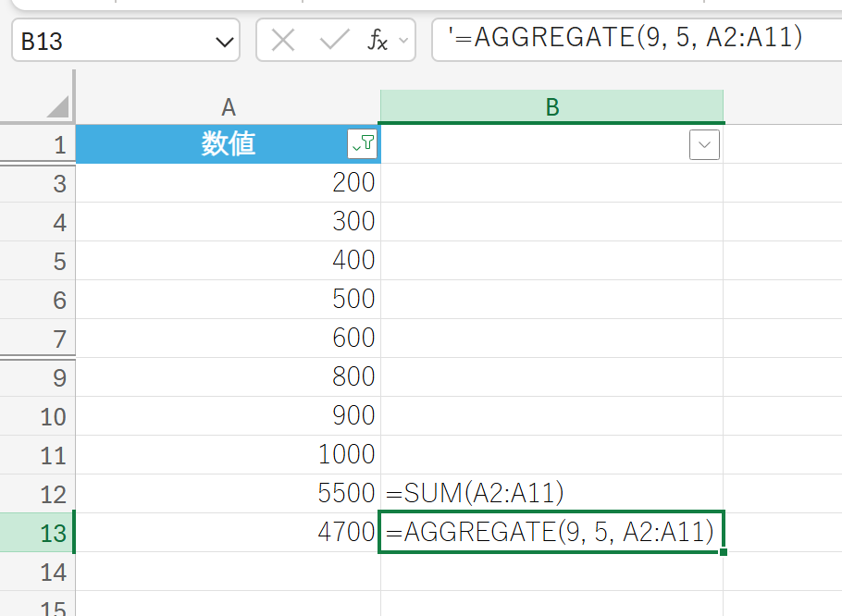Expand the Name Box dropdown arrow
Image resolution: width=842 pixels, height=616 pixels.
pos(224,42)
